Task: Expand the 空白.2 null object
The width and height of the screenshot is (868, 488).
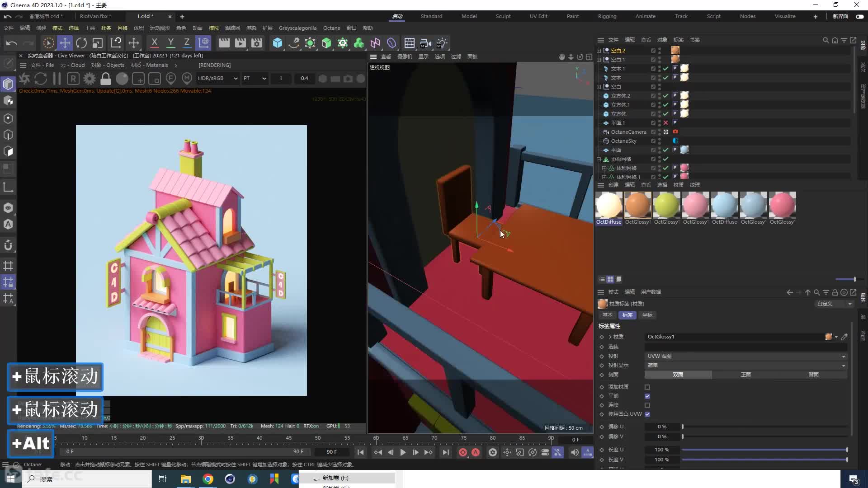Action: pyautogui.click(x=599, y=51)
